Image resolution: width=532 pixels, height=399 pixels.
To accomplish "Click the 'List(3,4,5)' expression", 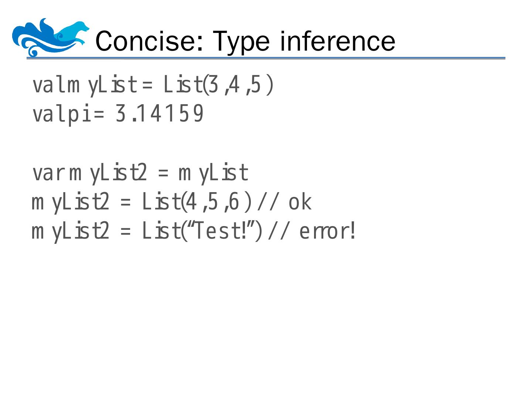I will pyautogui.click(x=218, y=85).
